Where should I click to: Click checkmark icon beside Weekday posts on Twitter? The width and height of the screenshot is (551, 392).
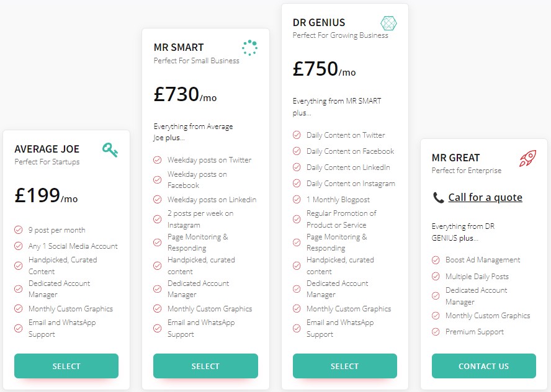tap(158, 160)
